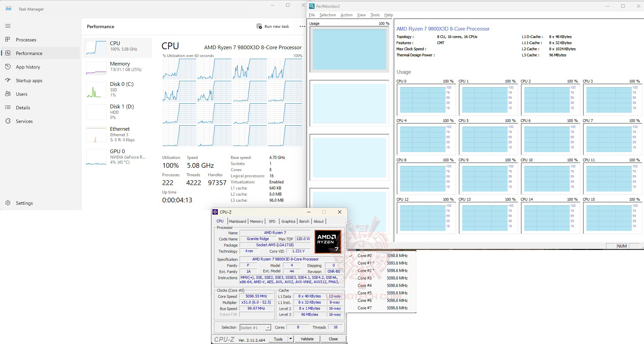Show the Users page in Task Manager
644x344 pixels.
point(41,94)
